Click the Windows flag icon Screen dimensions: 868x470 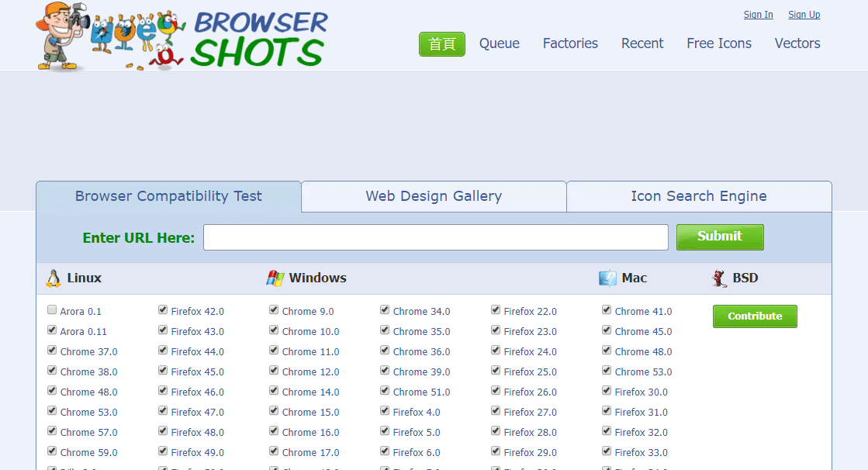pyautogui.click(x=275, y=278)
